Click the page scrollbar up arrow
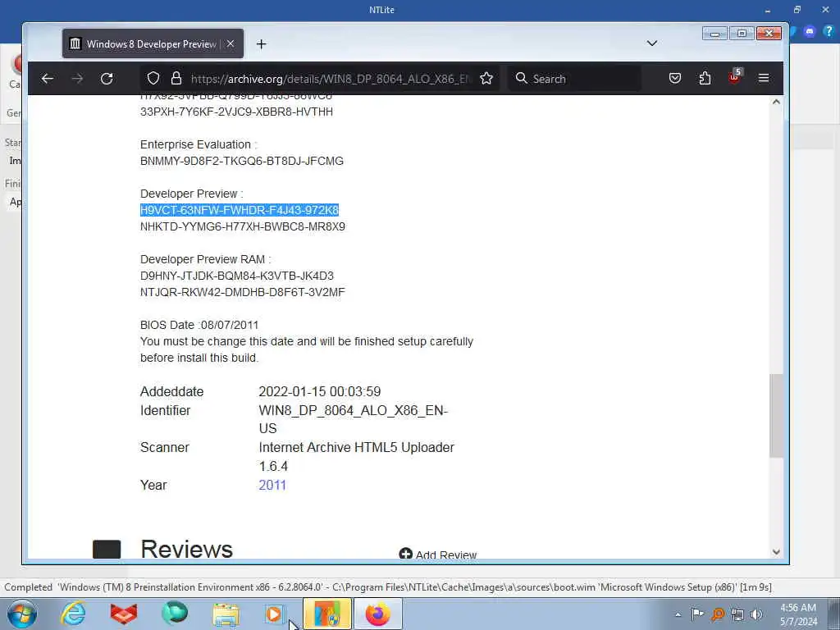The height and width of the screenshot is (630, 840). tap(776, 102)
